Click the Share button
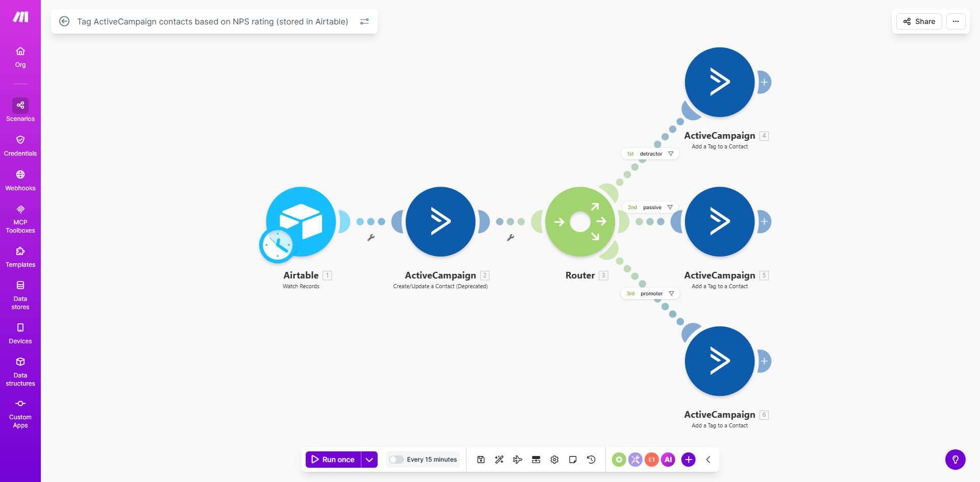980x482 pixels. click(919, 21)
